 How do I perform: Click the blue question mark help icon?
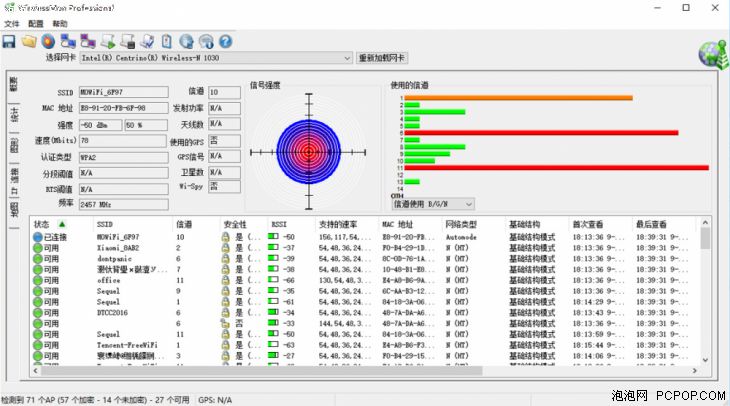[x=225, y=41]
